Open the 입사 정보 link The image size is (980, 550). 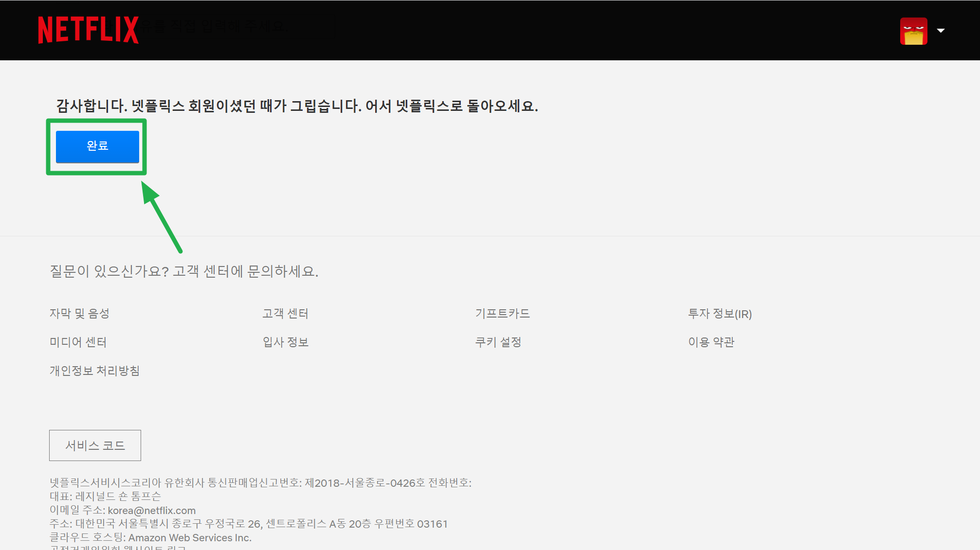pos(285,342)
